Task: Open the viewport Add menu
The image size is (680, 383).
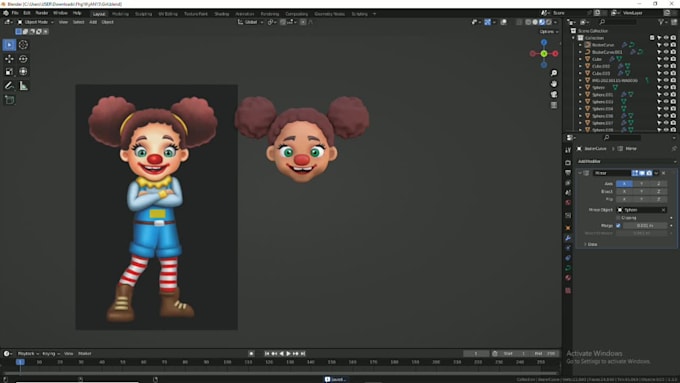Action: tap(93, 22)
